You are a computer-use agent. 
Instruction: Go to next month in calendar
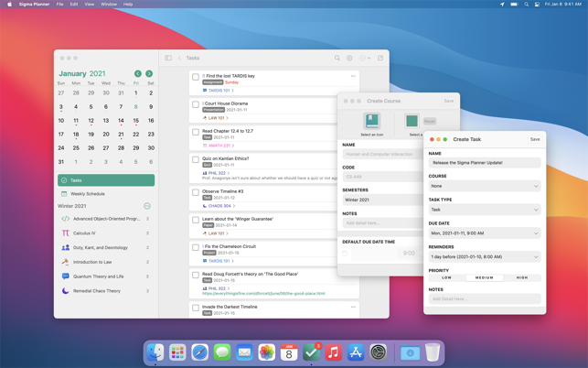pyautogui.click(x=149, y=73)
